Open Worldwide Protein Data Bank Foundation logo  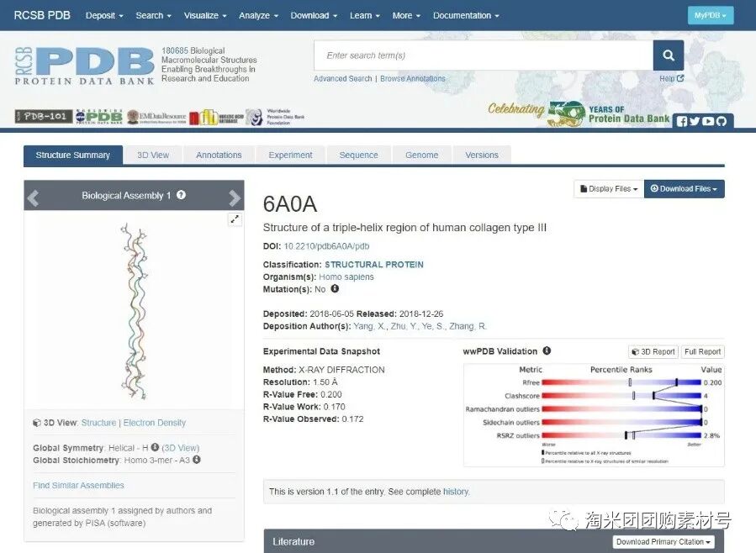275,117
